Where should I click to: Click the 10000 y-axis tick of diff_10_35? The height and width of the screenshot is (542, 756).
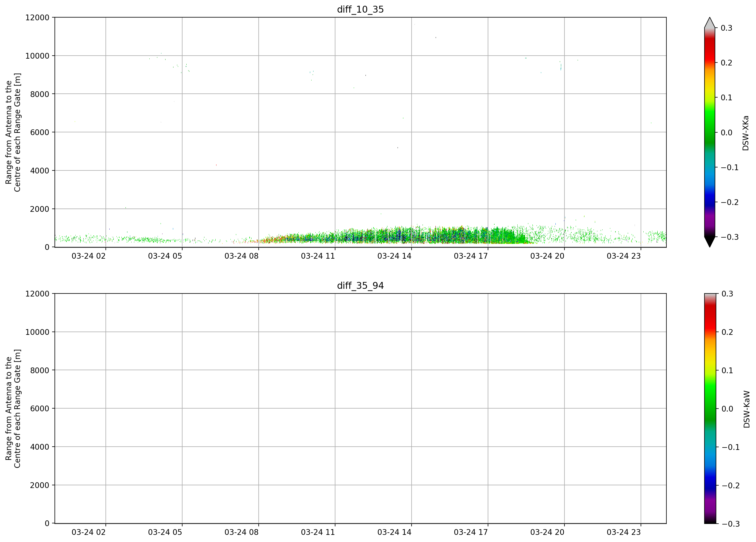coord(37,56)
